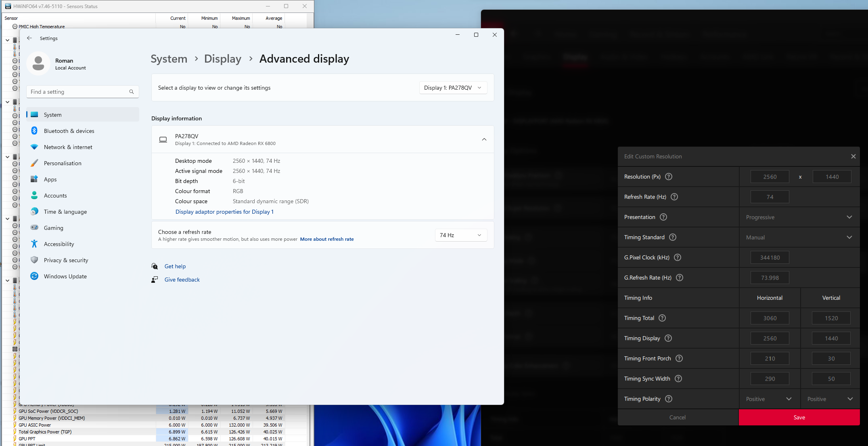Click the Settings back arrow
Viewport: 868px width, 446px height.
29,38
